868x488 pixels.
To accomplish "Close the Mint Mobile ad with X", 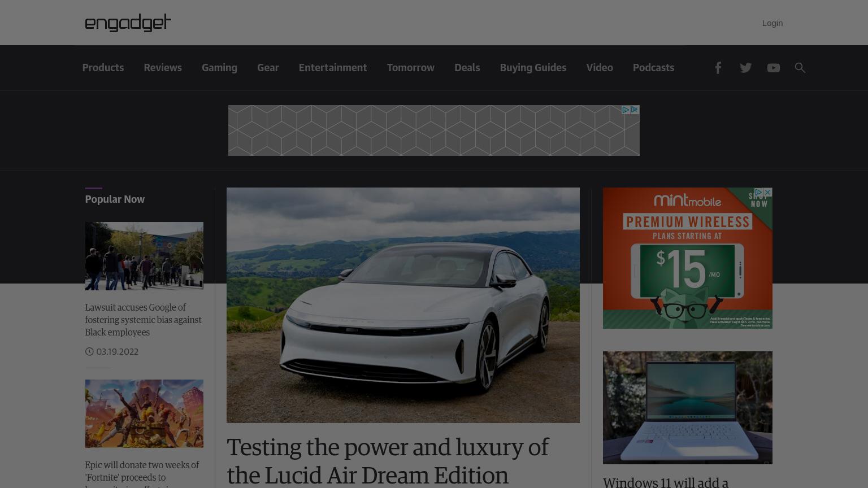I will click(x=767, y=193).
